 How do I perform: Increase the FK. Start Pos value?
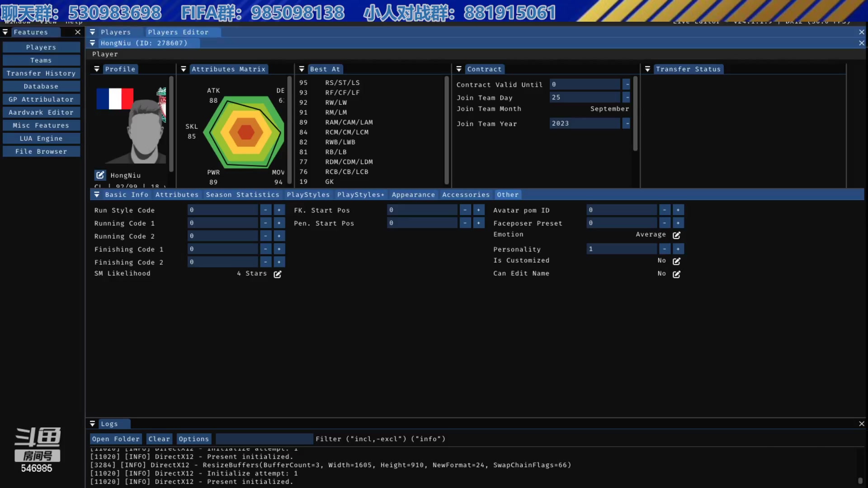coord(479,210)
